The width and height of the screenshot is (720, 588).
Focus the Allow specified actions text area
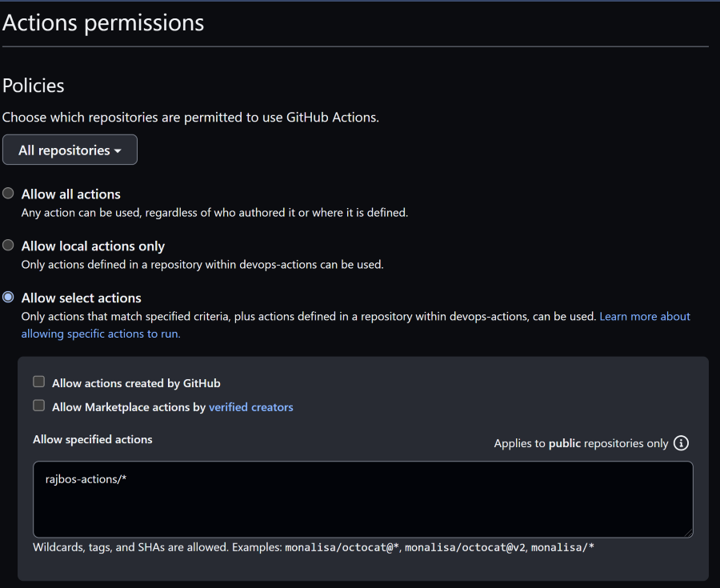coord(362,499)
